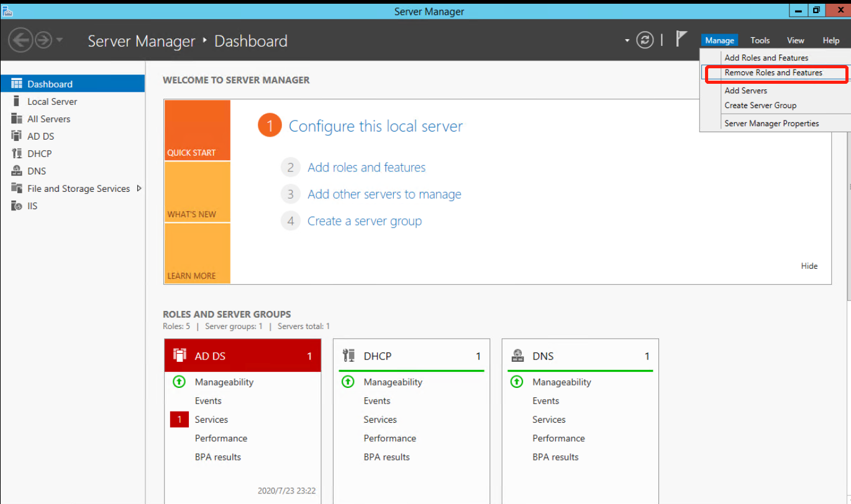Open the navigation dropdown arrow near refresh

click(x=627, y=40)
